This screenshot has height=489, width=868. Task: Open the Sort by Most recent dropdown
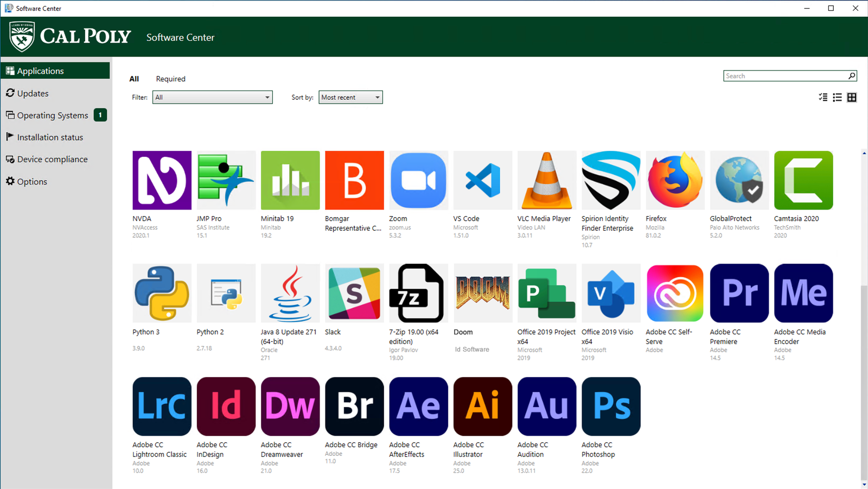pos(350,97)
